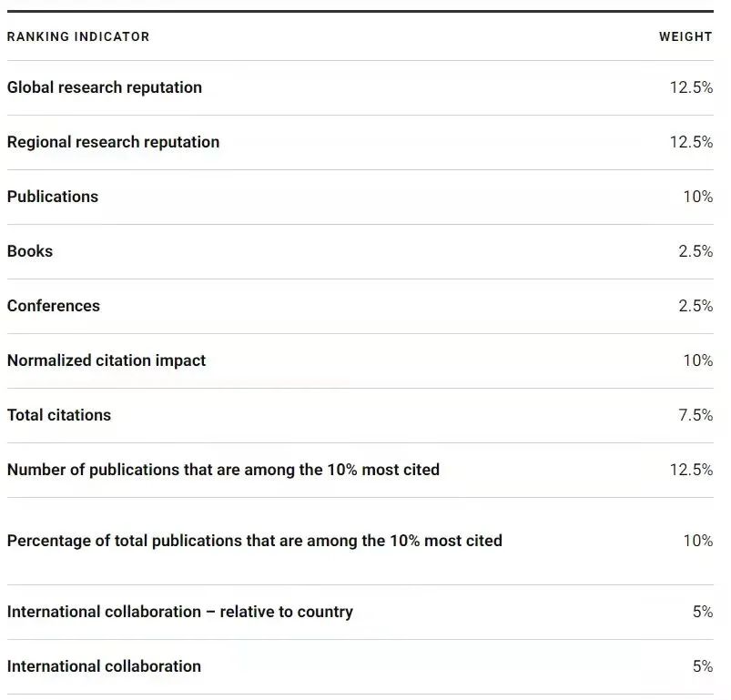Select the 10% weight beside Publications
The height and width of the screenshot is (700, 731).
[x=698, y=197]
